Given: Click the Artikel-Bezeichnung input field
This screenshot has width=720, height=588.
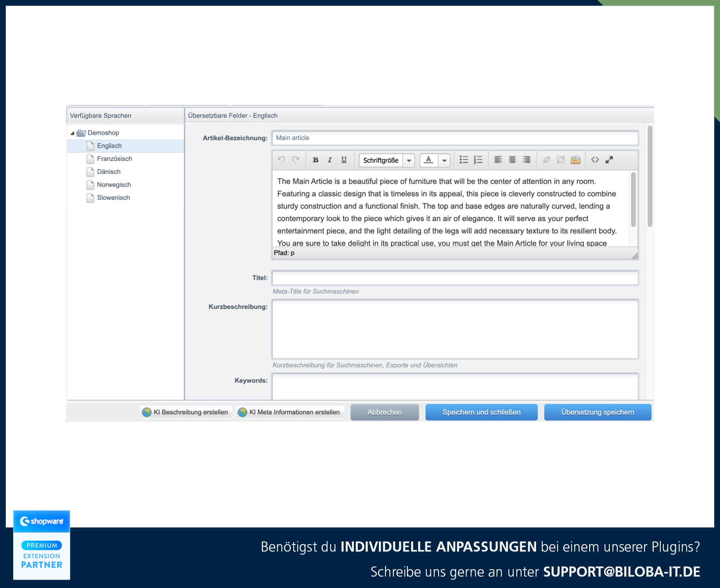Looking at the screenshot, I should point(455,138).
